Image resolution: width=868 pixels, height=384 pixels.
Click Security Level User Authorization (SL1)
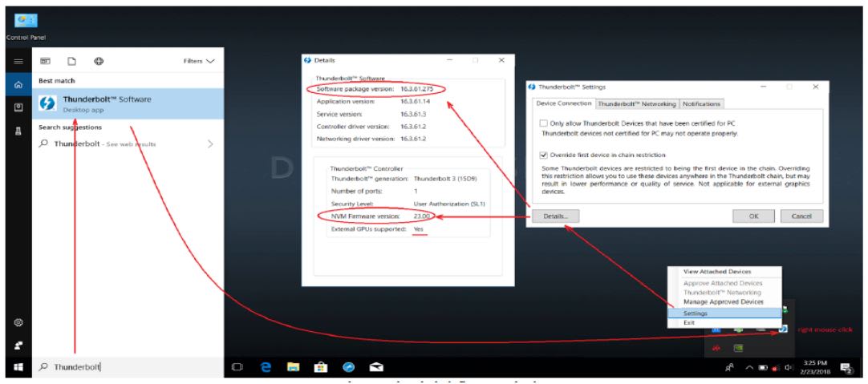449,204
